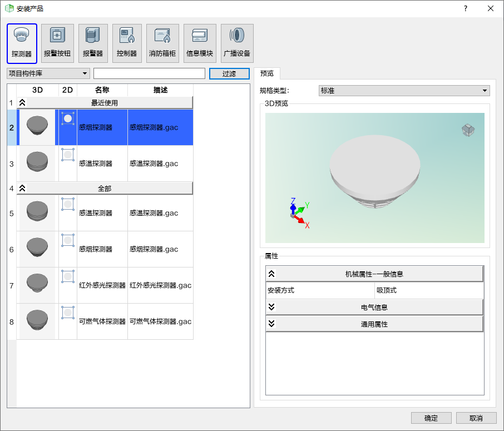The image size is (504, 431).
Task: Focus the filter text input field
Action: [149, 73]
